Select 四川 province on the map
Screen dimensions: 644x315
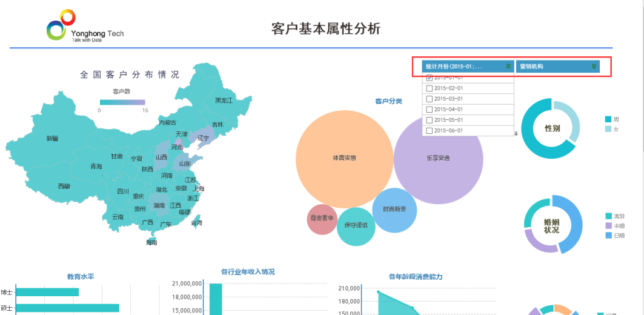pos(123,191)
